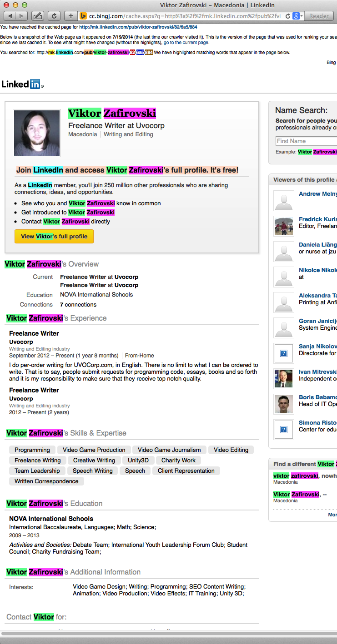Toggle Safari's Reader mode
This screenshot has width=337, height=644.
(318, 15)
